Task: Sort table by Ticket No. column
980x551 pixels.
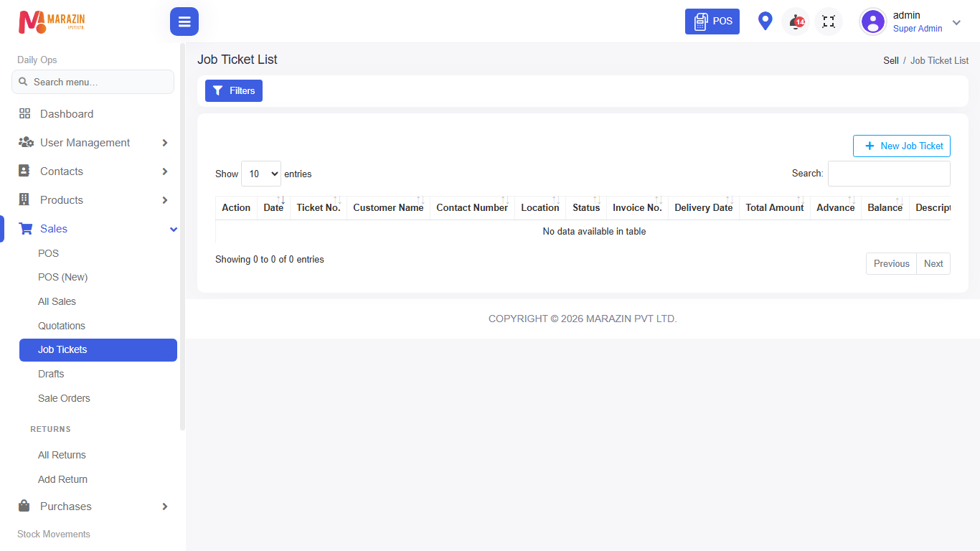Action: point(319,207)
